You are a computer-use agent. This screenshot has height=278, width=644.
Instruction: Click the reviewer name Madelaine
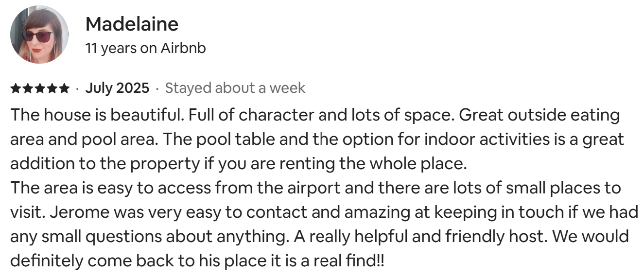pos(132,24)
